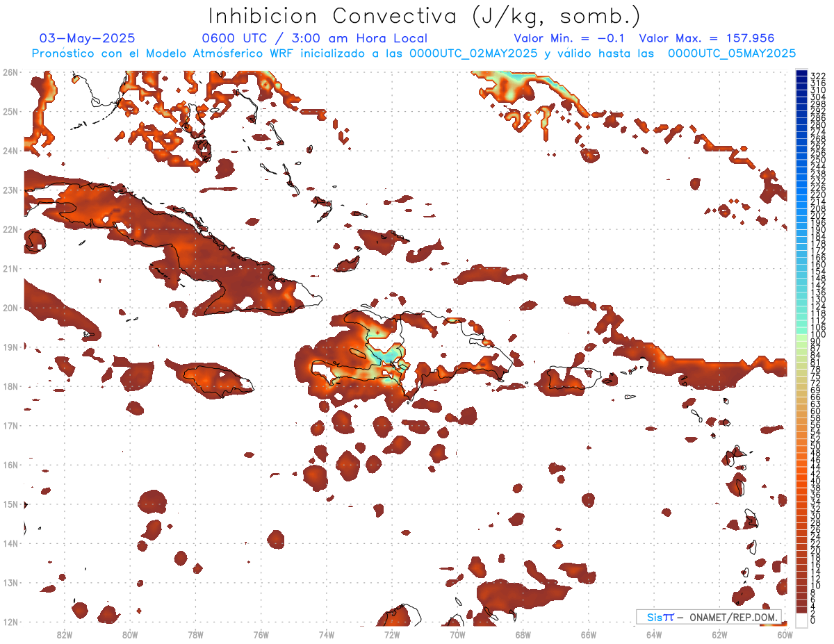
Task: Pick the dark blue 322 colorbar swatch
Action: pyautogui.click(x=801, y=74)
